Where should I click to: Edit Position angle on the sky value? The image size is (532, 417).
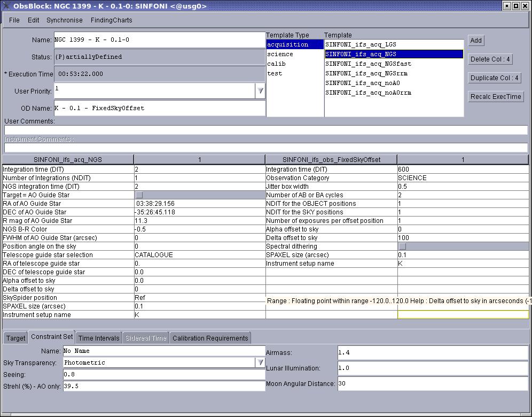(x=200, y=246)
